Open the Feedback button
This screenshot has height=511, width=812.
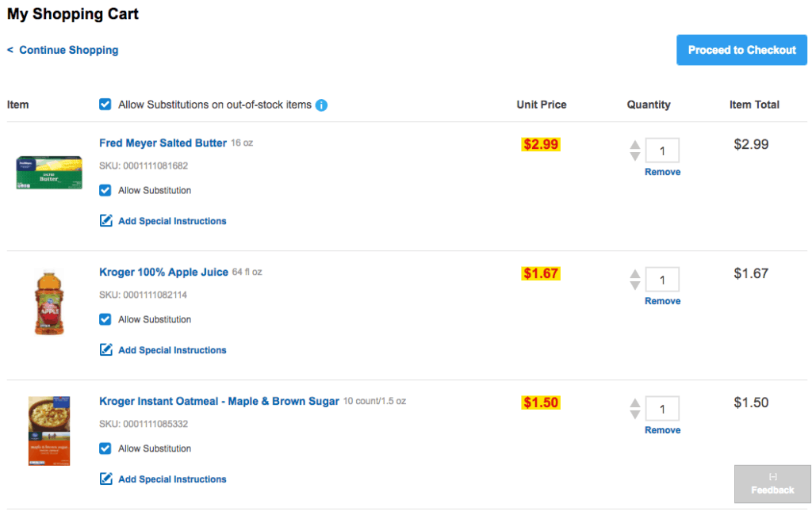click(x=772, y=484)
